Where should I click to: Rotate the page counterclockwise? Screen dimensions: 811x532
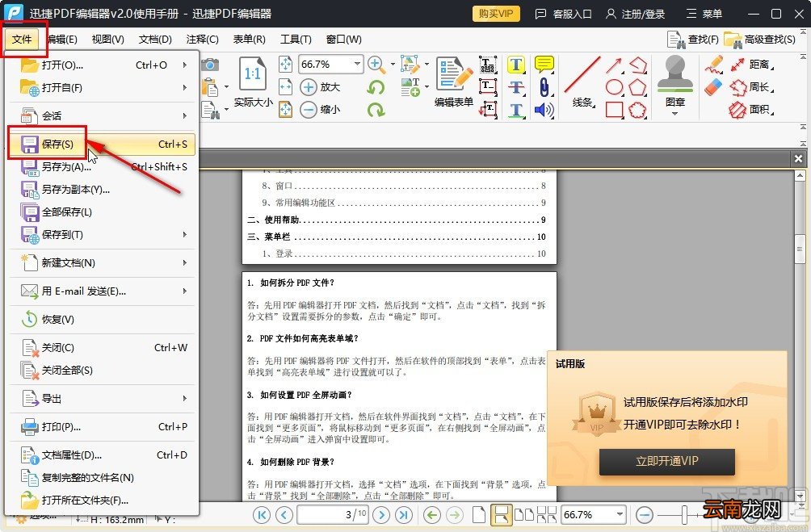pyautogui.click(x=376, y=87)
